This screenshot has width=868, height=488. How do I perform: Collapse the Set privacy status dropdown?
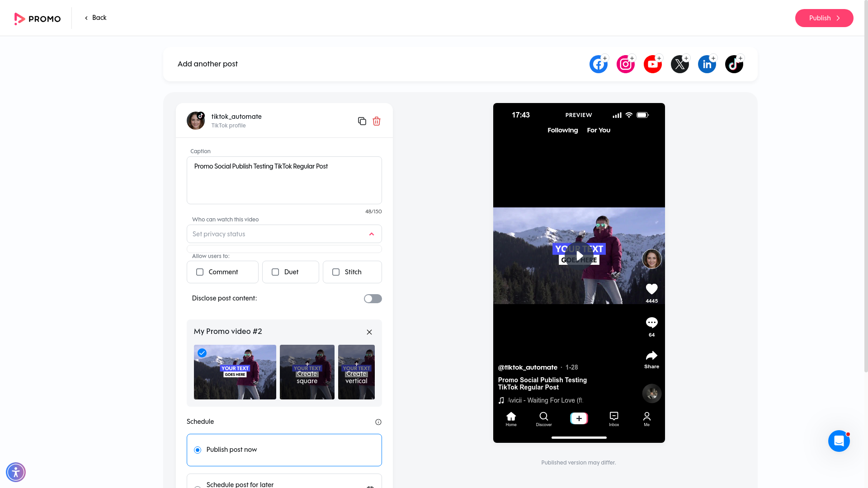pyautogui.click(x=372, y=234)
